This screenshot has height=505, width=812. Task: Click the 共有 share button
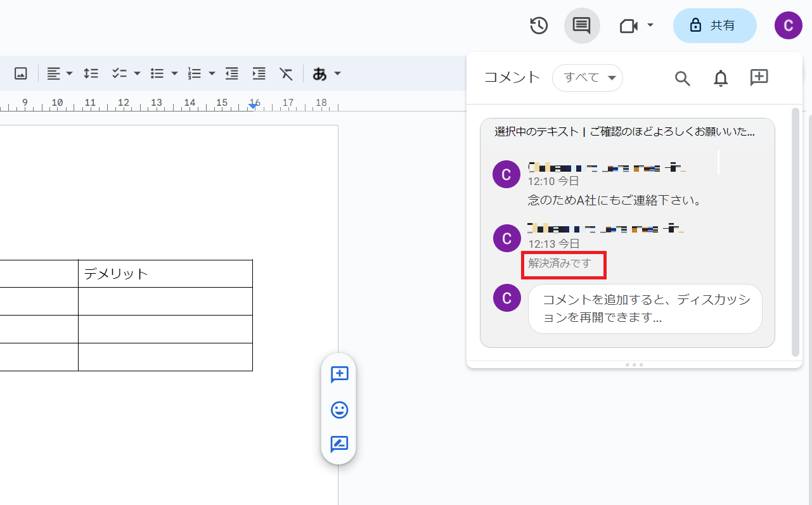click(x=714, y=26)
